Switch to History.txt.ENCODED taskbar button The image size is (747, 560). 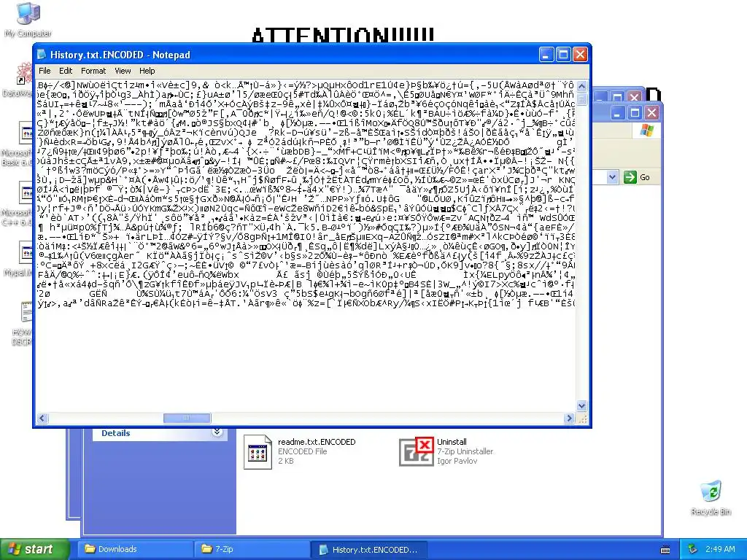pyautogui.click(x=368, y=550)
